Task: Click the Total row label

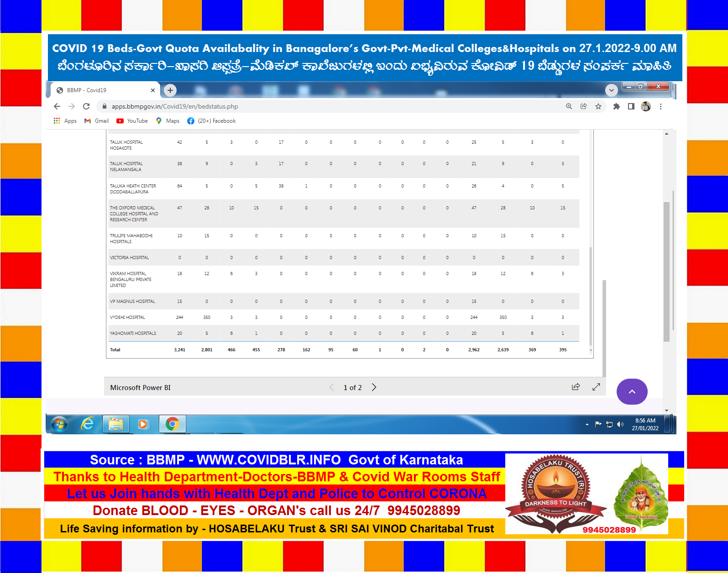Action: 115,350
